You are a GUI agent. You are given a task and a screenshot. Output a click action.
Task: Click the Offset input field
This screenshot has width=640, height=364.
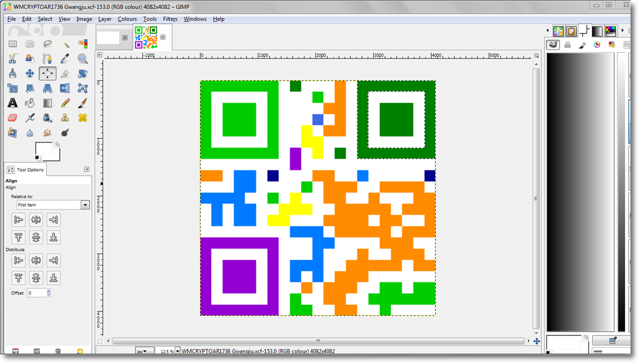click(x=37, y=292)
